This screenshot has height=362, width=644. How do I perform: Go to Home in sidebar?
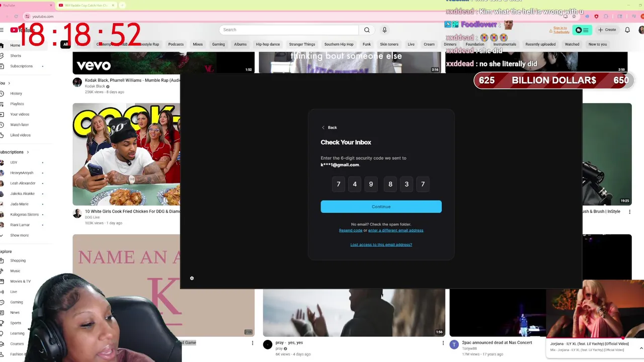point(15,45)
